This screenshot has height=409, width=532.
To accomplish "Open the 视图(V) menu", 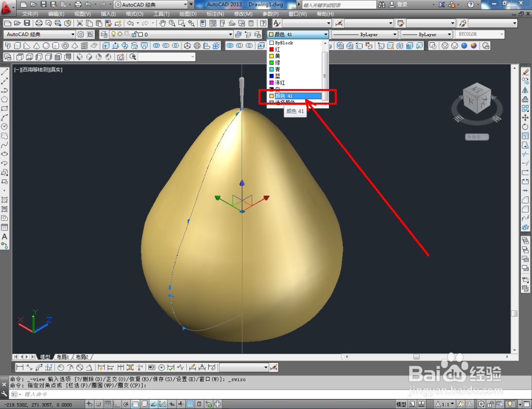I will (82, 14).
